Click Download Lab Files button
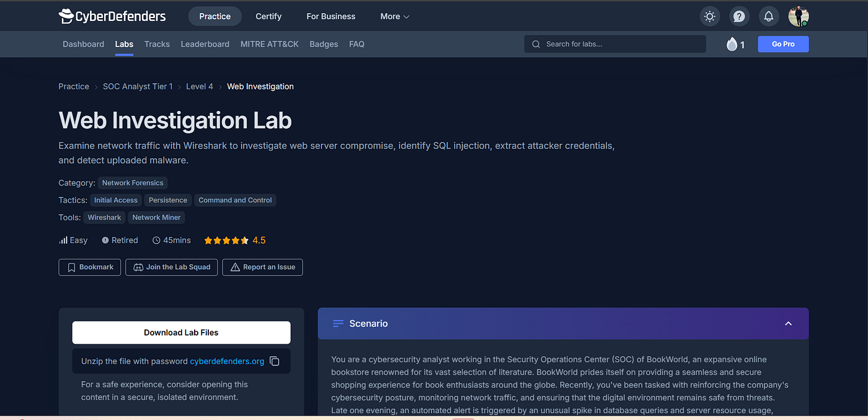The height and width of the screenshot is (420, 868). click(x=181, y=333)
